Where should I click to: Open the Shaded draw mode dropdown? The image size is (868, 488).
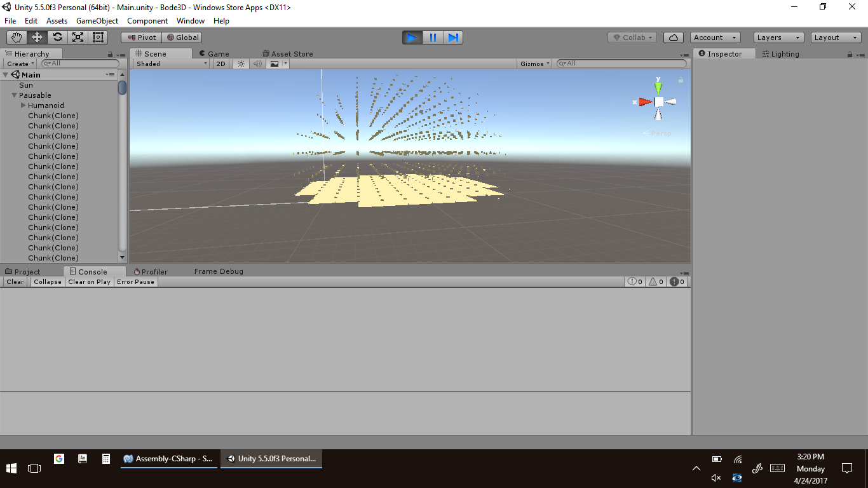pyautogui.click(x=172, y=64)
